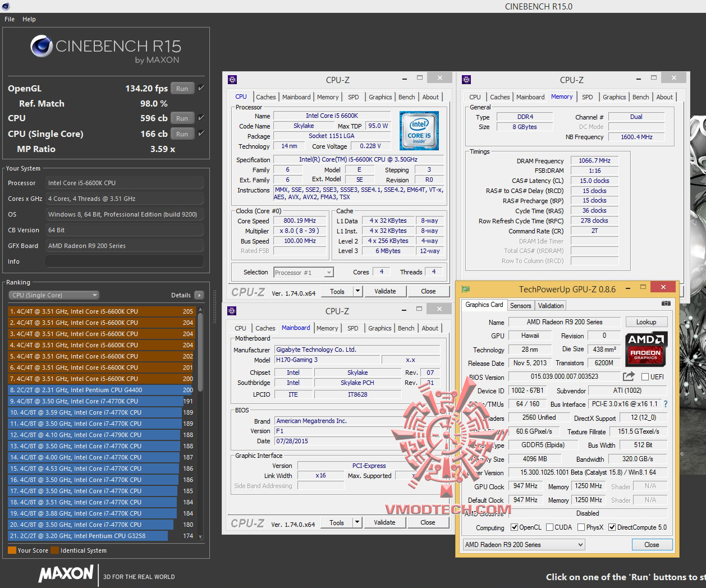The height and width of the screenshot is (588, 706).
Task: Switch to Bench tab in CPU window
Action: (x=407, y=97)
